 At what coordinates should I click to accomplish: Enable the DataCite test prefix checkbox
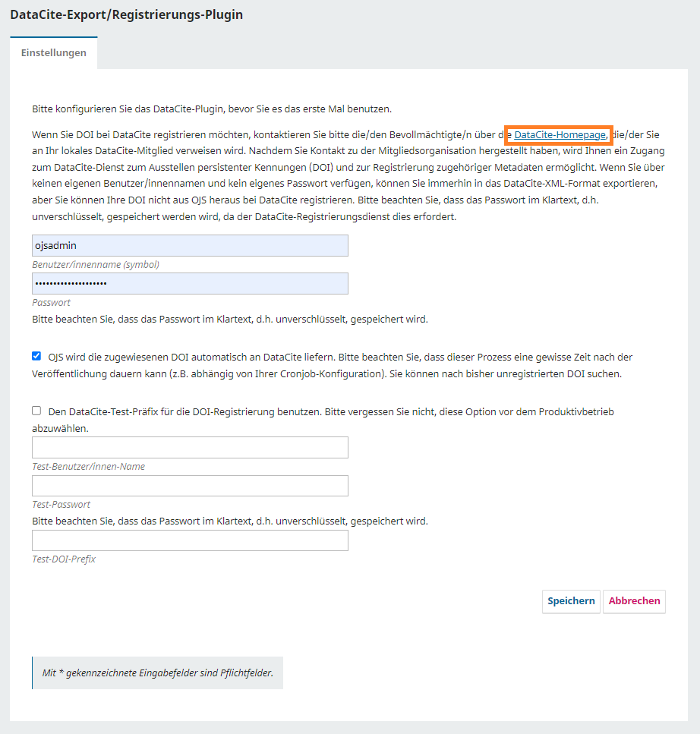(x=36, y=411)
